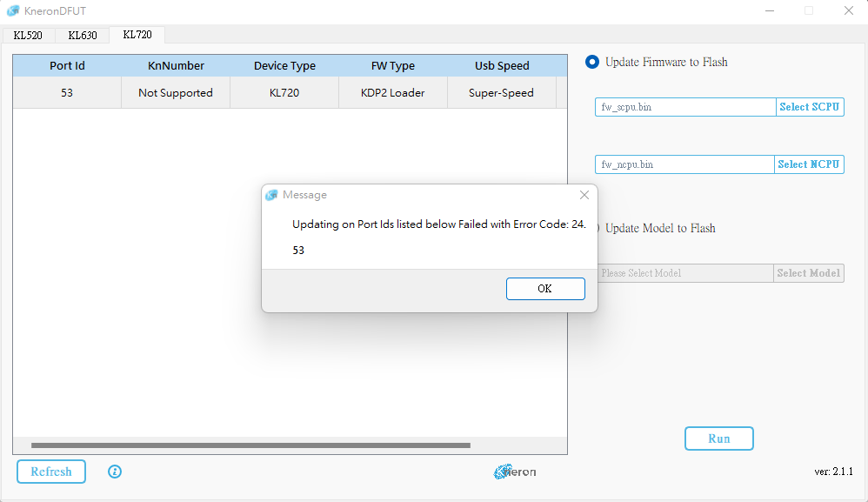Click Select NCPU button
Screen dimensions: 868x502
click(x=809, y=164)
